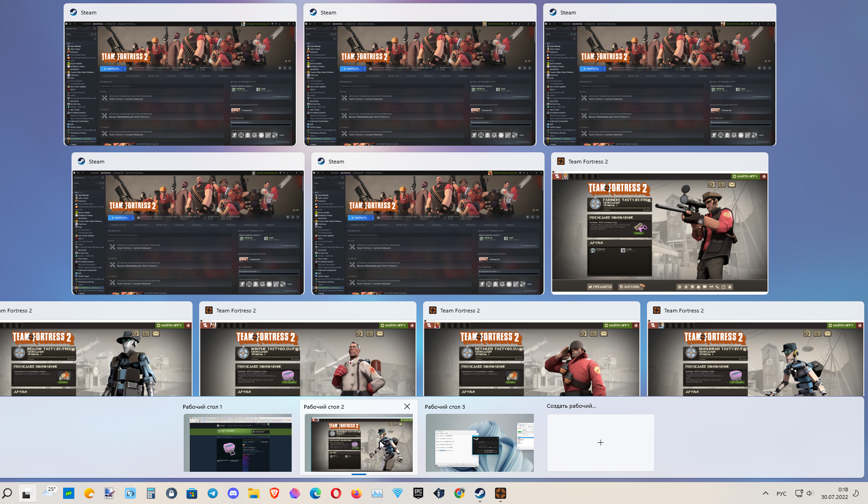Open Microsoft Store from the taskbar
This screenshot has width=868, height=504.
192,493
